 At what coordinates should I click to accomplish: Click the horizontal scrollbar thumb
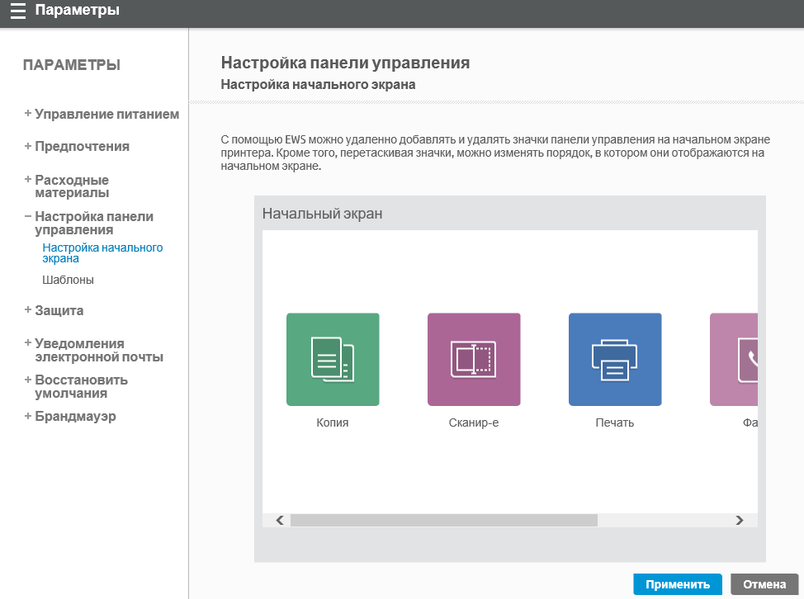click(443, 520)
